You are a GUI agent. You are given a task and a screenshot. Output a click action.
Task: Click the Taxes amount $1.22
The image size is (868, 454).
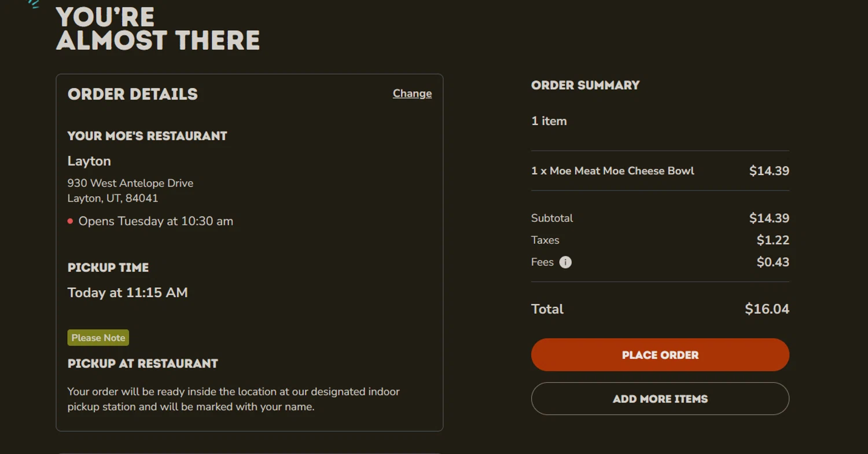coord(773,240)
